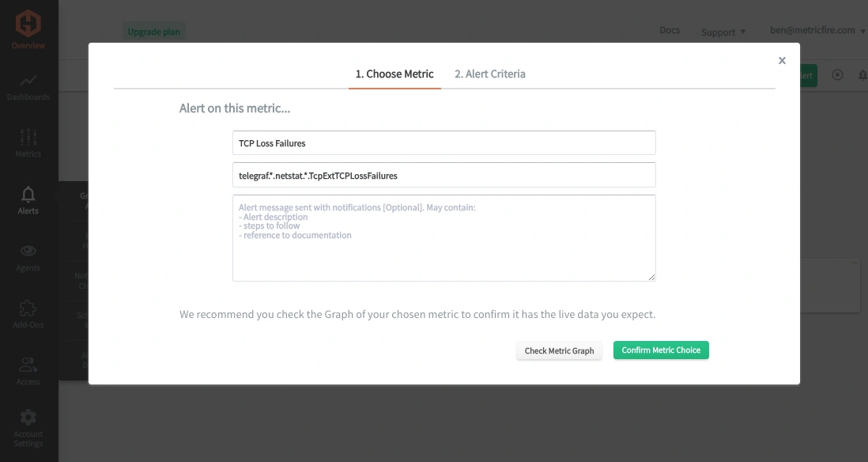Click Confirm Metric Choice button
Image resolution: width=868 pixels, height=462 pixels.
[661, 350]
